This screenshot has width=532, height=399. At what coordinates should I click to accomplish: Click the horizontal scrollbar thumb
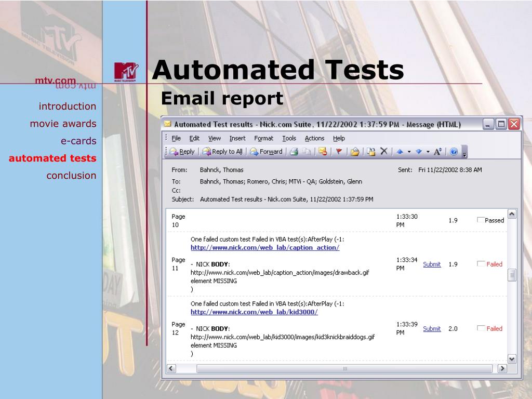344,368
